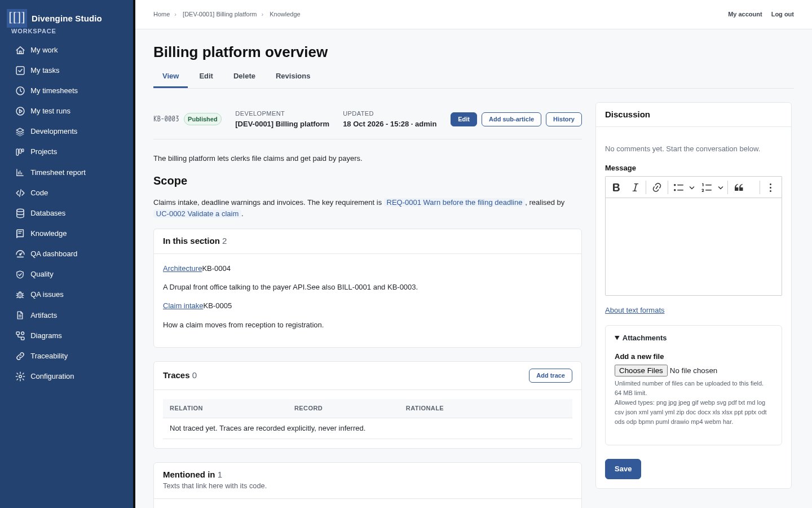The image size is (812, 508).
Task: Click the Projects board icon
Action: pos(20,152)
